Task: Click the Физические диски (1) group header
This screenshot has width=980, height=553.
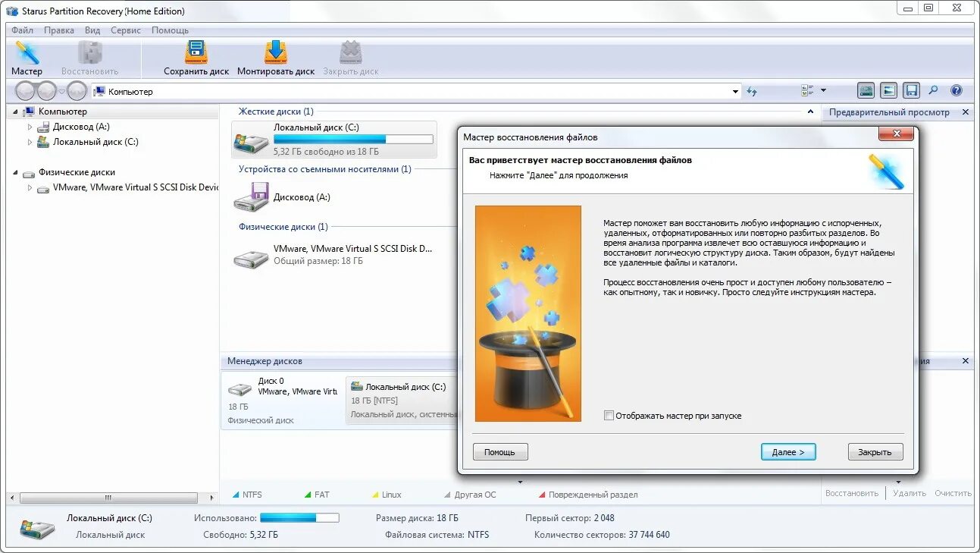Action: point(283,227)
